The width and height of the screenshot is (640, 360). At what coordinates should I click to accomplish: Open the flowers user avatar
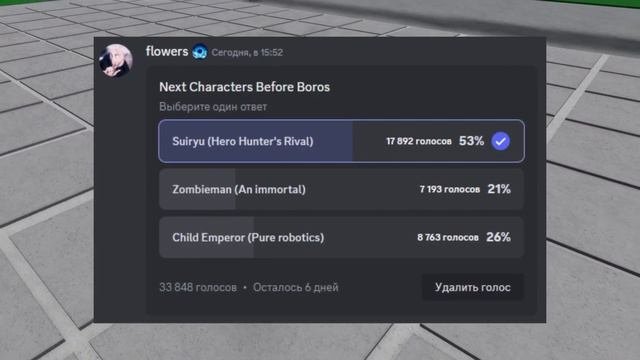(x=116, y=60)
